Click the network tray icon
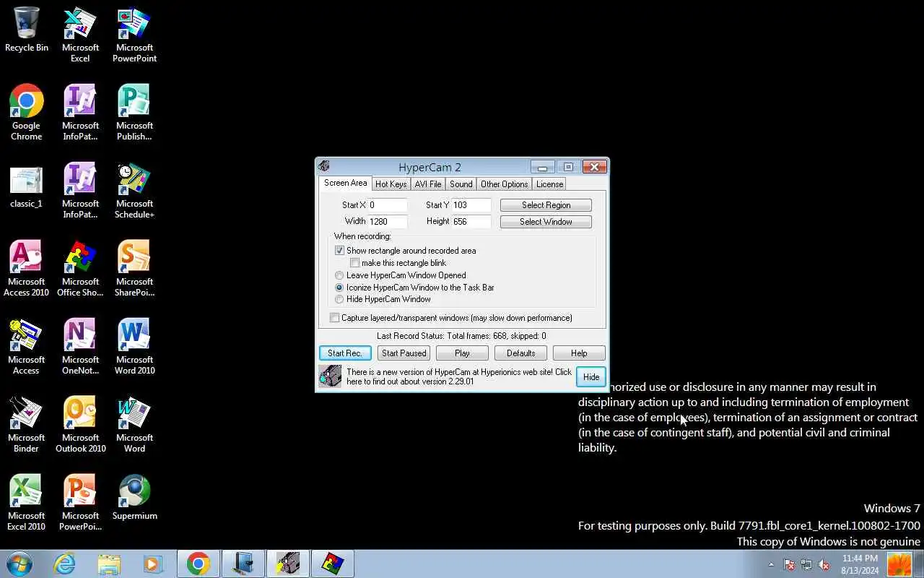 tap(806, 564)
